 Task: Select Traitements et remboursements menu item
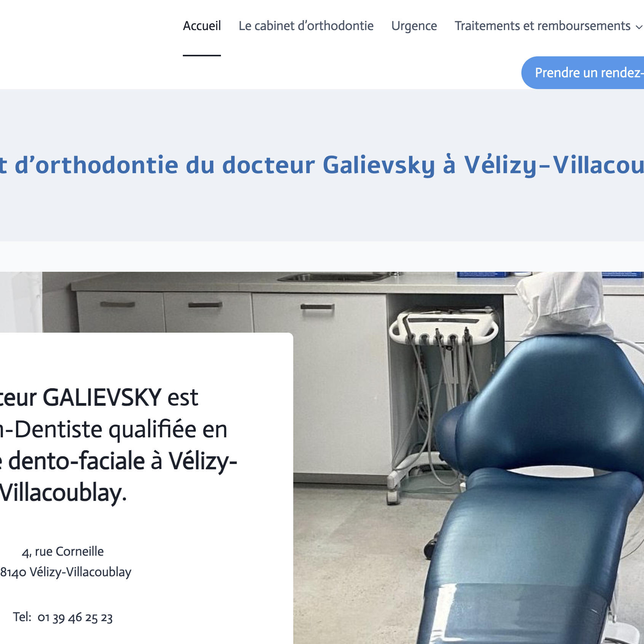(542, 26)
